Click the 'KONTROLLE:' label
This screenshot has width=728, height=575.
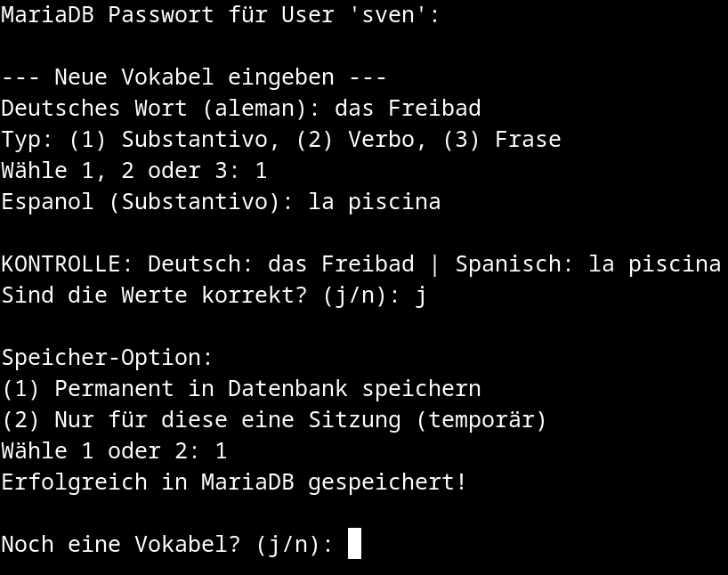67,264
